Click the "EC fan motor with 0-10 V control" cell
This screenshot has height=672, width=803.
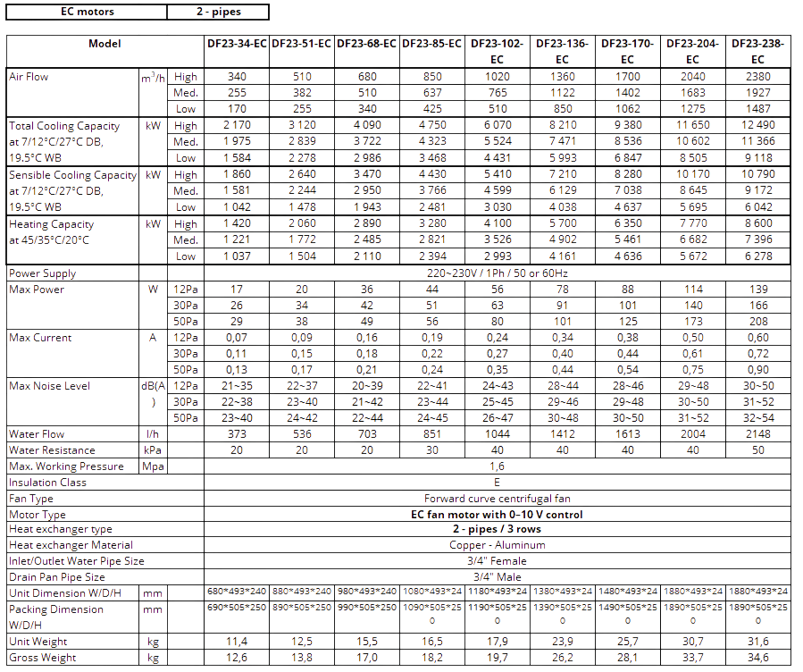(498, 515)
